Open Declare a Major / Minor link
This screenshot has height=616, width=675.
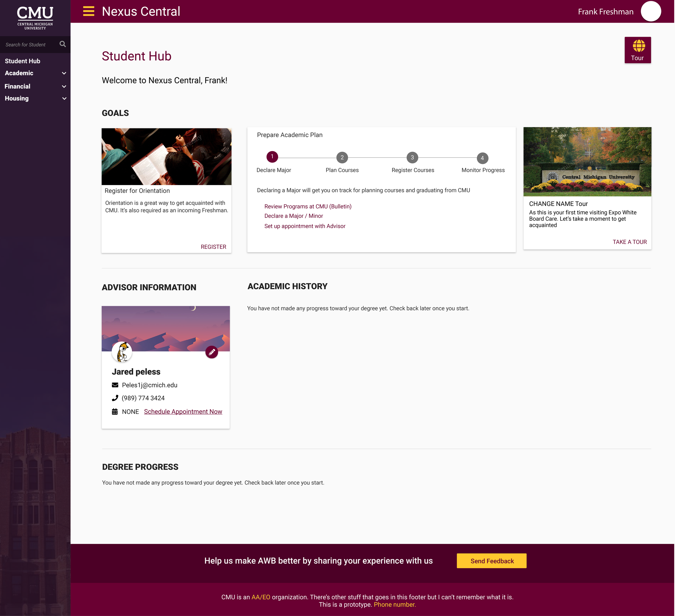[x=294, y=216]
